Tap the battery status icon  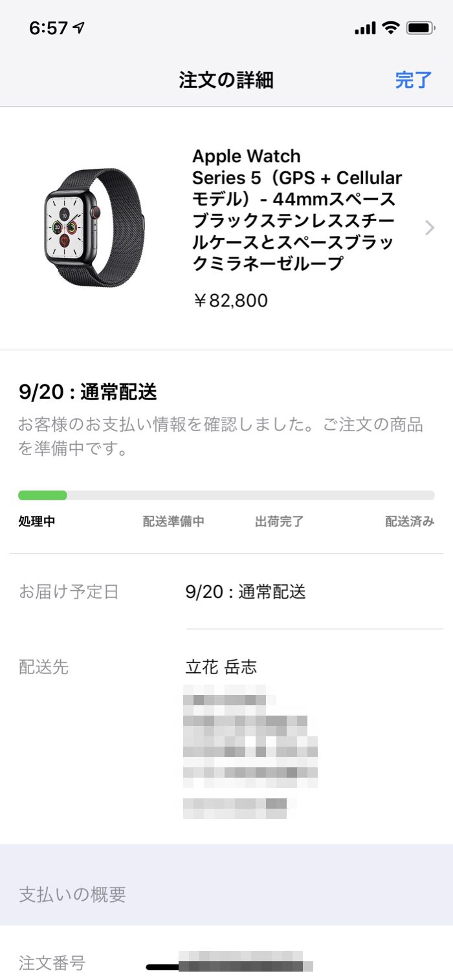421,28
